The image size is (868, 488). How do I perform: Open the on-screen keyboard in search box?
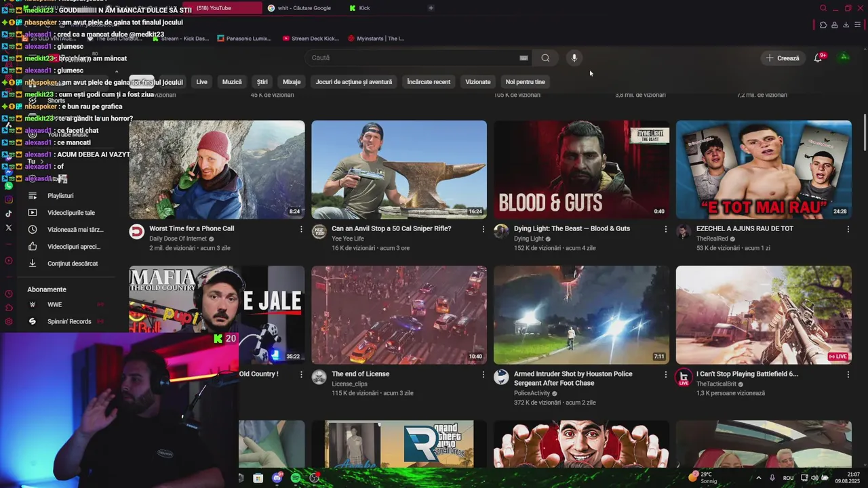tap(524, 58)
